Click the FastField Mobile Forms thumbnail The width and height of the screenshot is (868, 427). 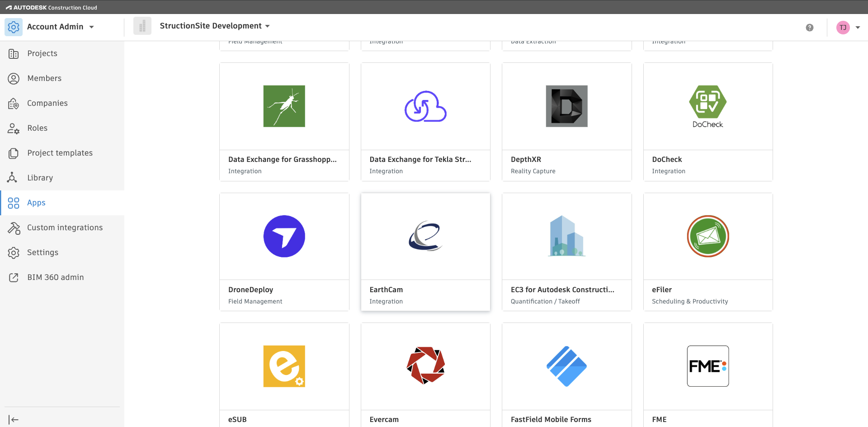566,366
